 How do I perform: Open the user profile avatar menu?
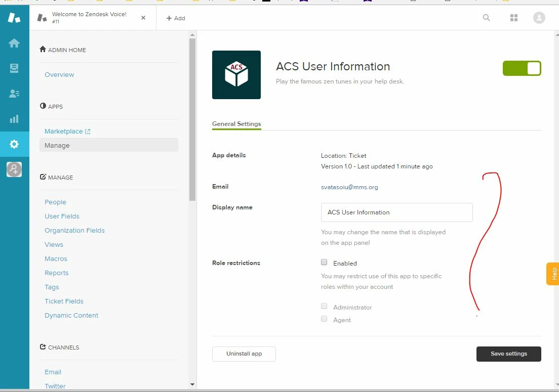click(x=539, y=17)
